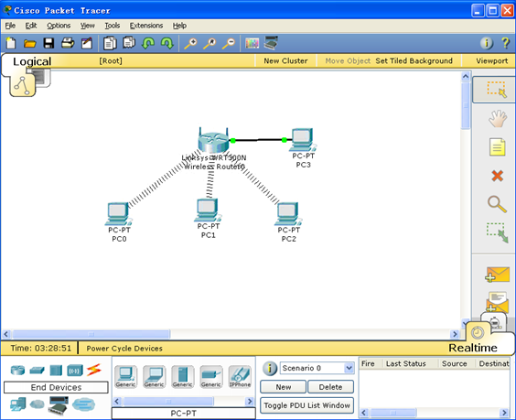The width and height of the screenshot is (516, 420).
Task: Click the Zoom Out magnifier icon
Action: [229, 43]
